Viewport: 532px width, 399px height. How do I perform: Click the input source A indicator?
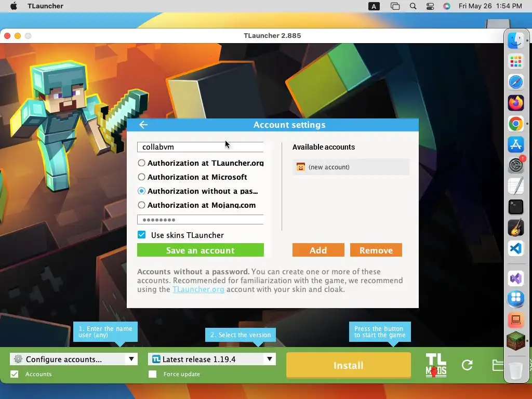point(374,6)
